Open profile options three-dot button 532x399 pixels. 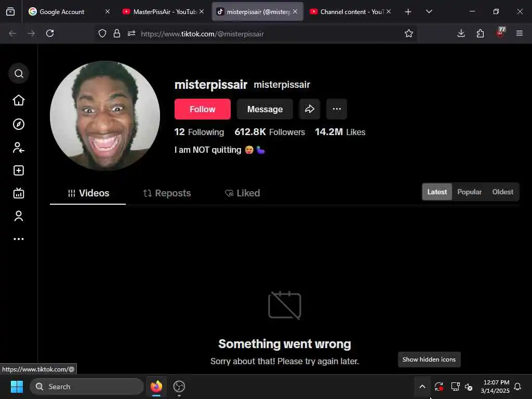click(x=337, y=109)
